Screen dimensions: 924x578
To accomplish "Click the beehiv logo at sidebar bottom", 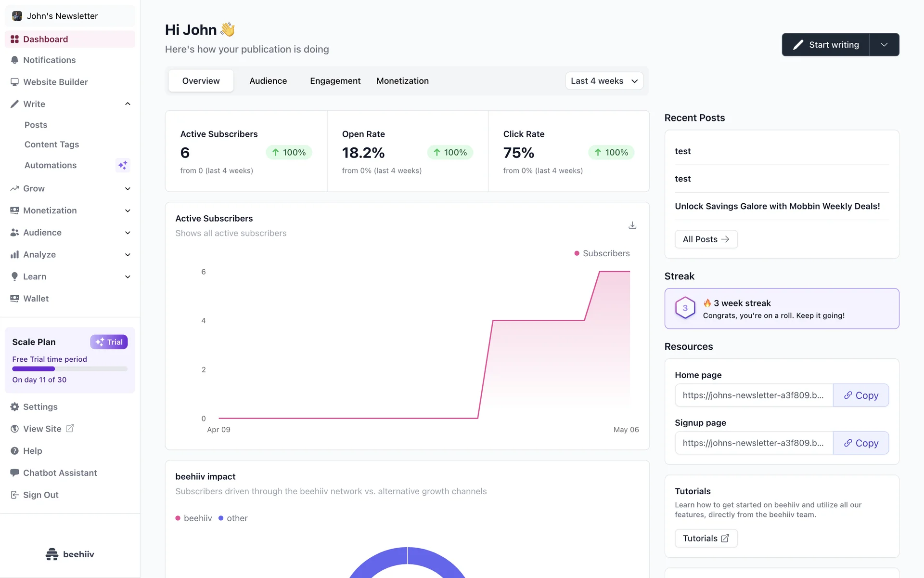I will 70,554.
